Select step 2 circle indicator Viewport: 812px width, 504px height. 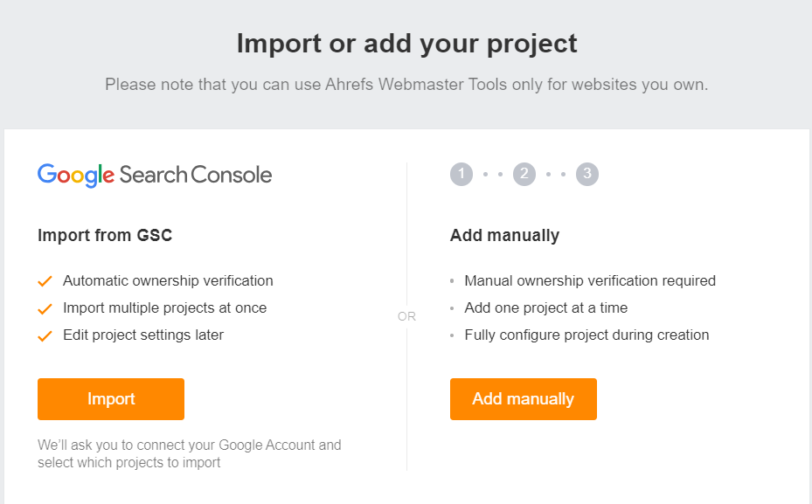tap(524, 174)
